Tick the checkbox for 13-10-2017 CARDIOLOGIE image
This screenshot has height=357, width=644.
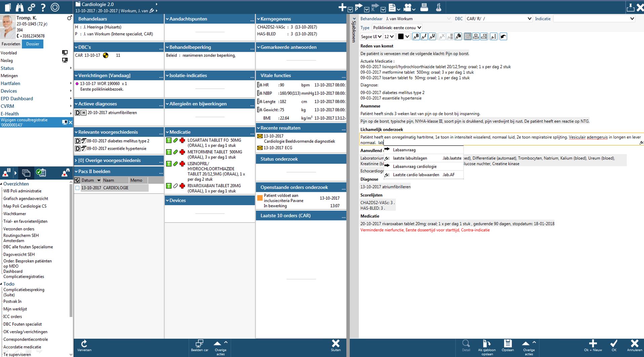[77, 188]
